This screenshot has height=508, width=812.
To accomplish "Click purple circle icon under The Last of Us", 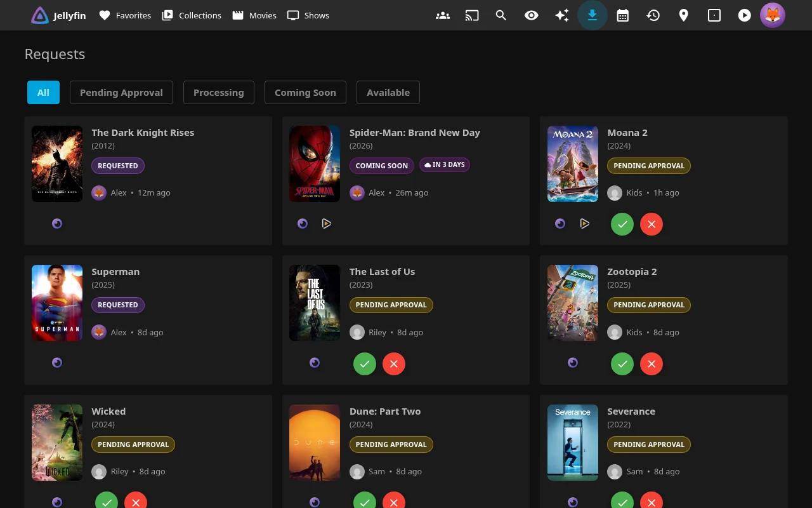I will click(315, 363).
